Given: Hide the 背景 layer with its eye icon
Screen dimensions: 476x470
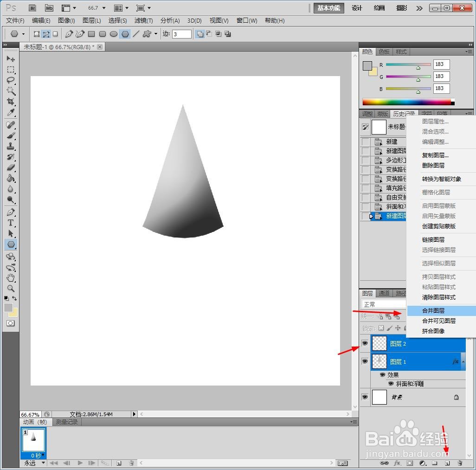Looking at the screenshot, I should point(365,397).
